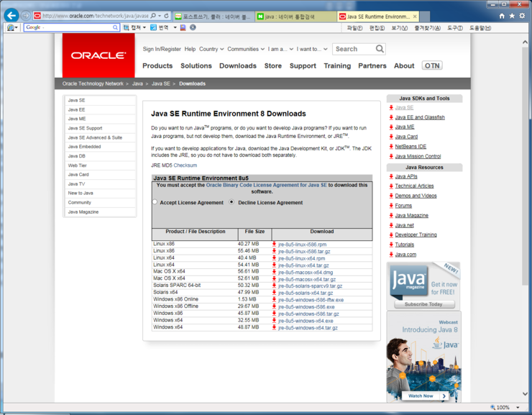The image size is (532, 415).
Task: Click the Naver favicon on java search tab
Action: point(260,17)
